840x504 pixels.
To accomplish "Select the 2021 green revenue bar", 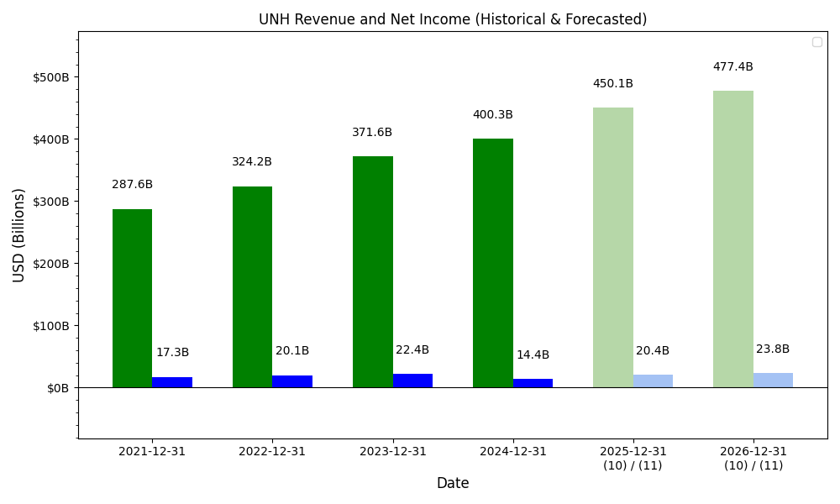I will coord(133,298).
